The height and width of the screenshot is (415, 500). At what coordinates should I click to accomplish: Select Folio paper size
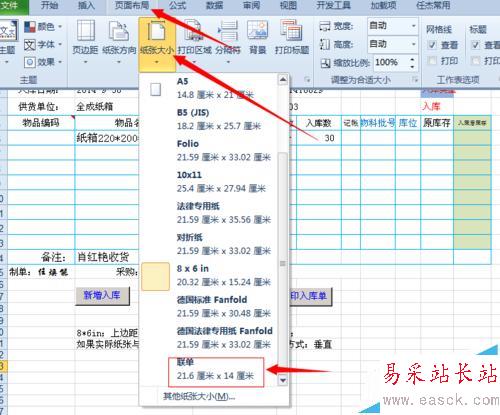[208, 150]
